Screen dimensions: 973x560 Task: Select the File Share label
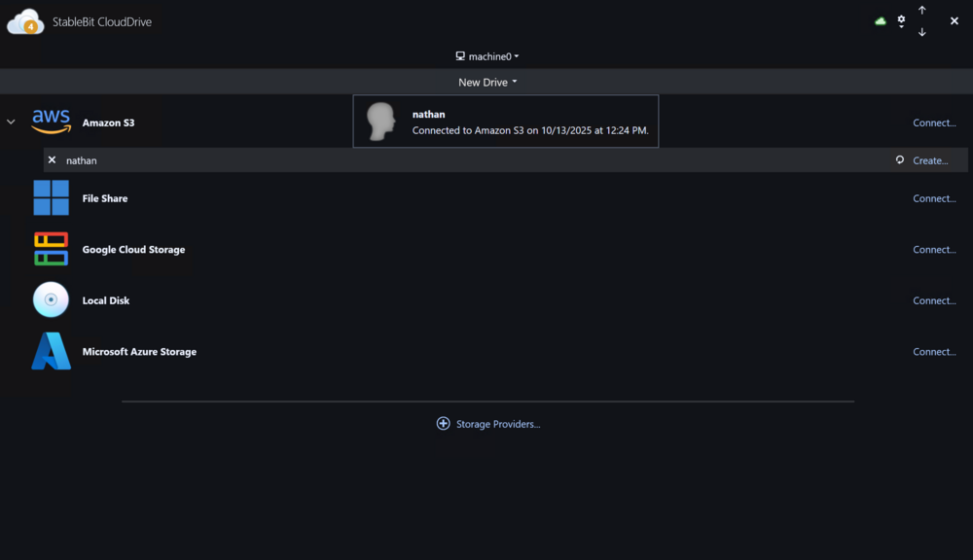[105, 198]
